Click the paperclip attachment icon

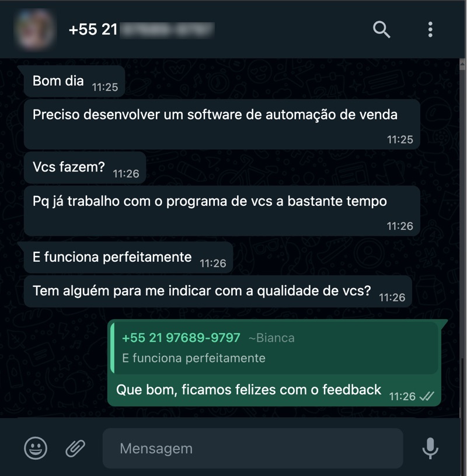pyautogui.click(x=75, y=448)
